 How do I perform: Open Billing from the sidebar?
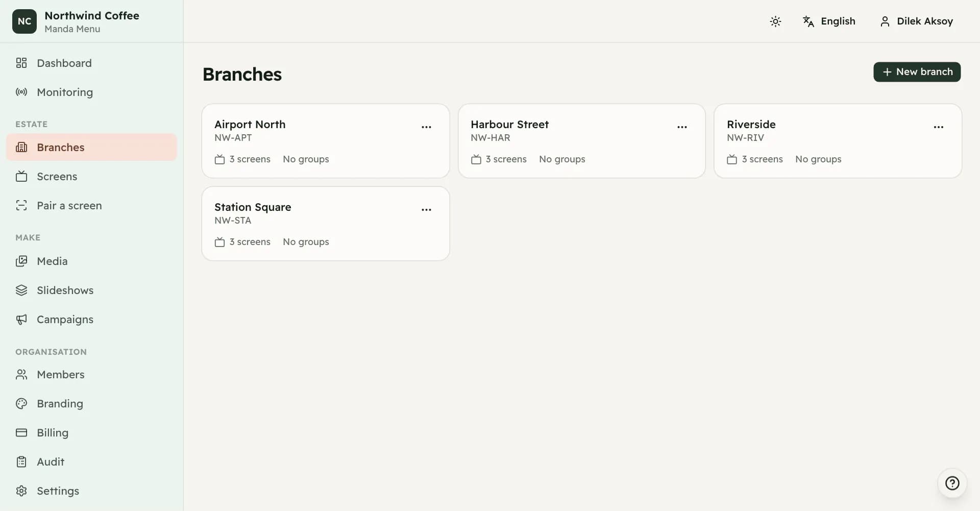[x=91, y=433]
